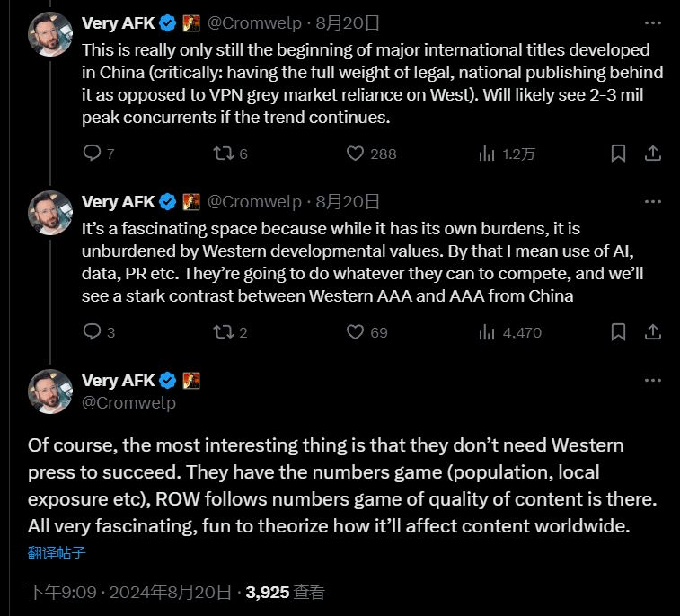Screen dimensions: 680x616
Task: Like the second tweet with 69 likes
Action: coord(356,332)
